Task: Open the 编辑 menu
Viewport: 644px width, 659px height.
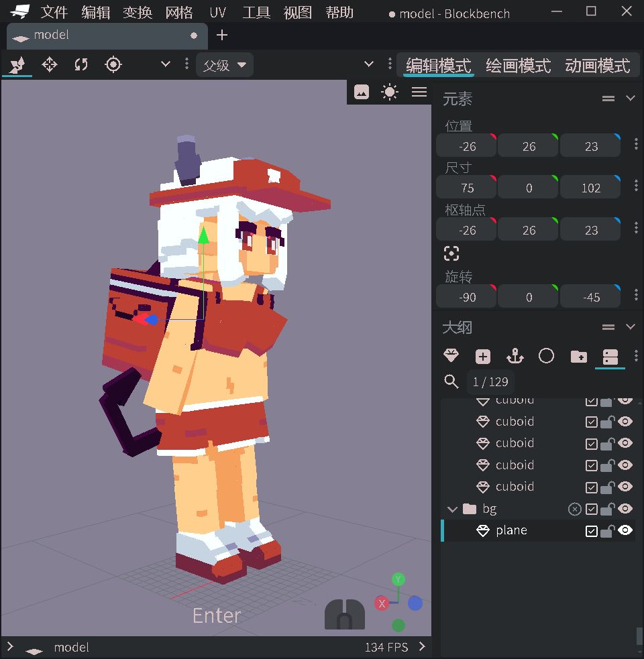Action: (95, 13)
